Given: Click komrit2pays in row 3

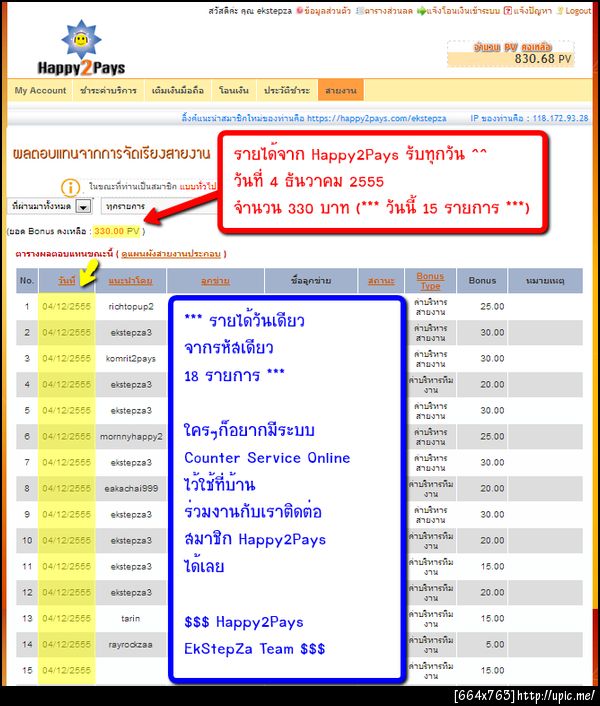Looking at the screenshot, I should coord(131,358).
